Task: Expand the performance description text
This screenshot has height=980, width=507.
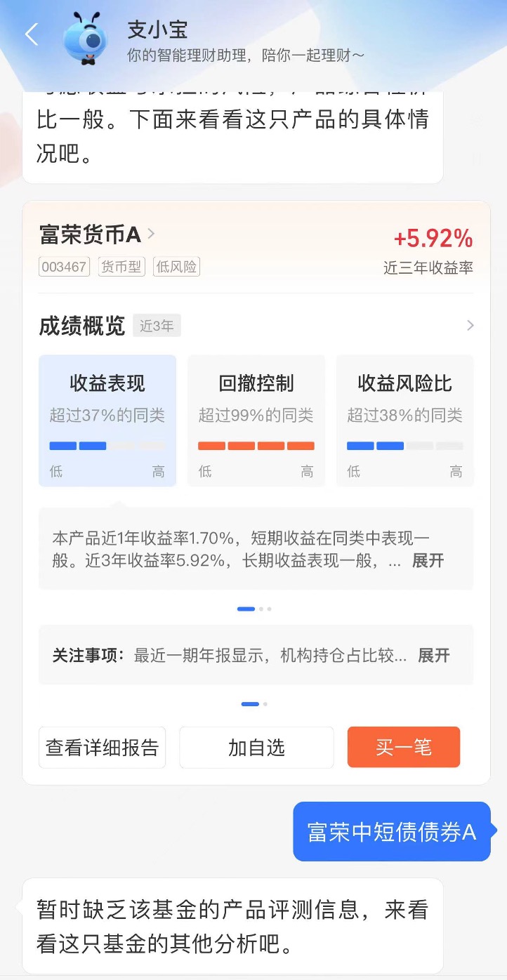Action: click(x=428, y=561)
